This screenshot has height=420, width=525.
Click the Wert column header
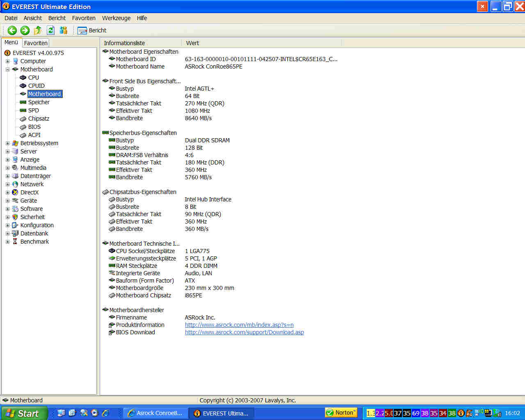coord(262,43)
